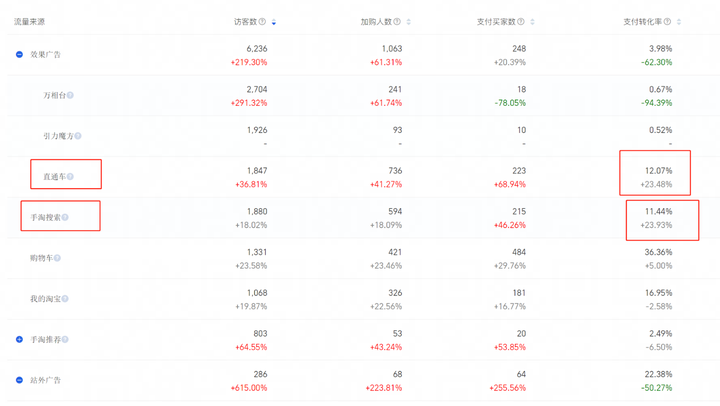The height and width of the screenshot is (406, 720).
Task: Click the help icon beside 加购人数
Action: click(397, 21)
